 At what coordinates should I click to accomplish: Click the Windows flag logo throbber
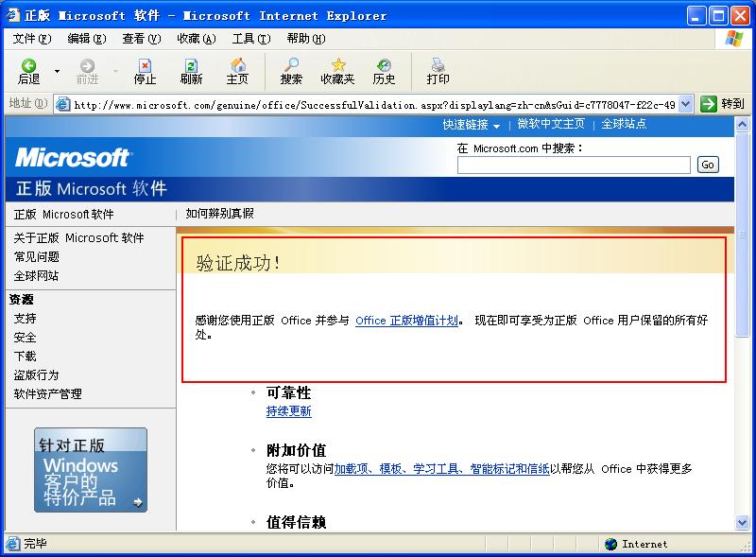[733, 39]
